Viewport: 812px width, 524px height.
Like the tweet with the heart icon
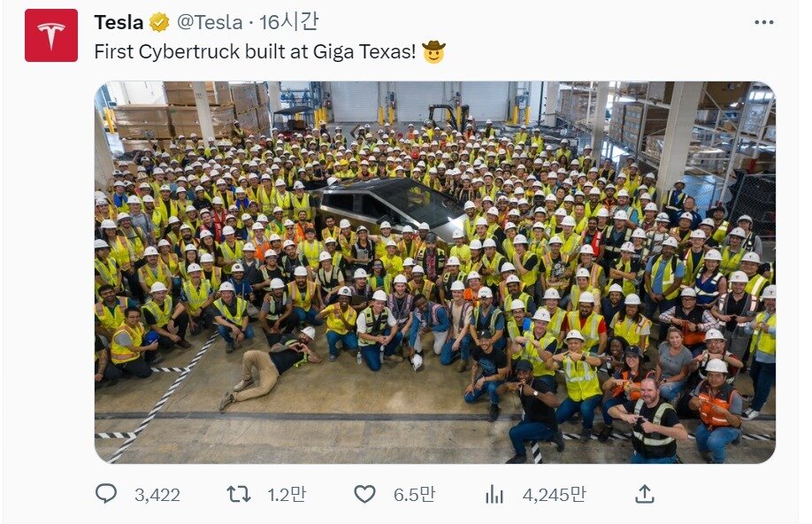click(364, 495)
